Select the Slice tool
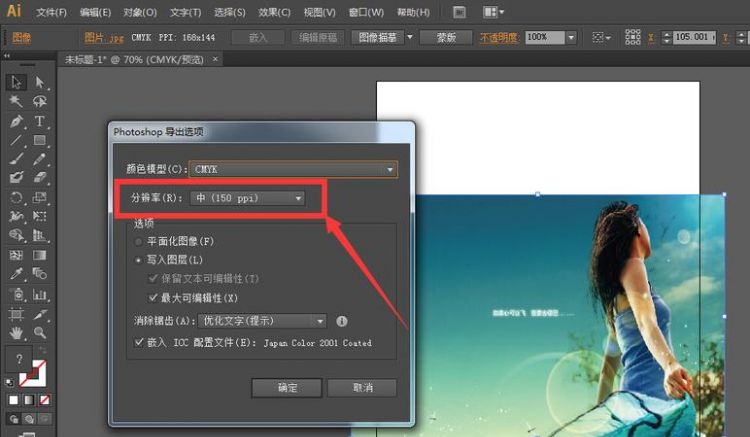Image resolution: width=750 pixels, height=437 pixels. tap(40, 314)
